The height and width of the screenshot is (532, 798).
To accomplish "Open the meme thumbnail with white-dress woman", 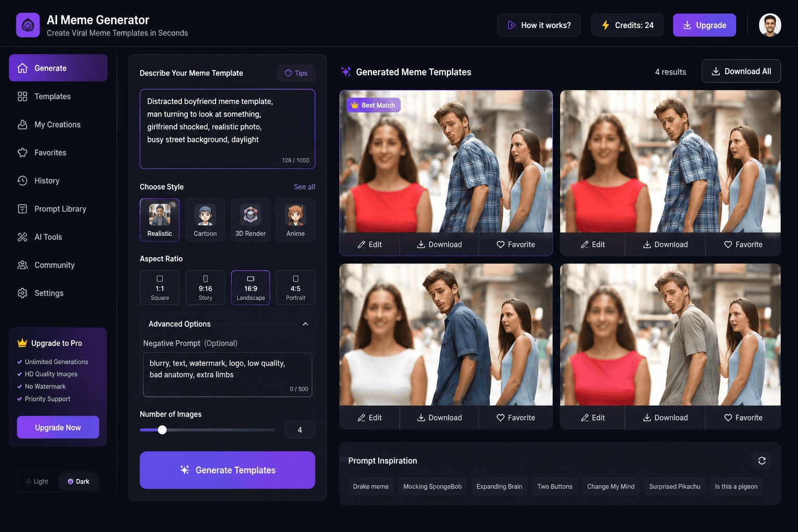I will [x=446, y=335].
